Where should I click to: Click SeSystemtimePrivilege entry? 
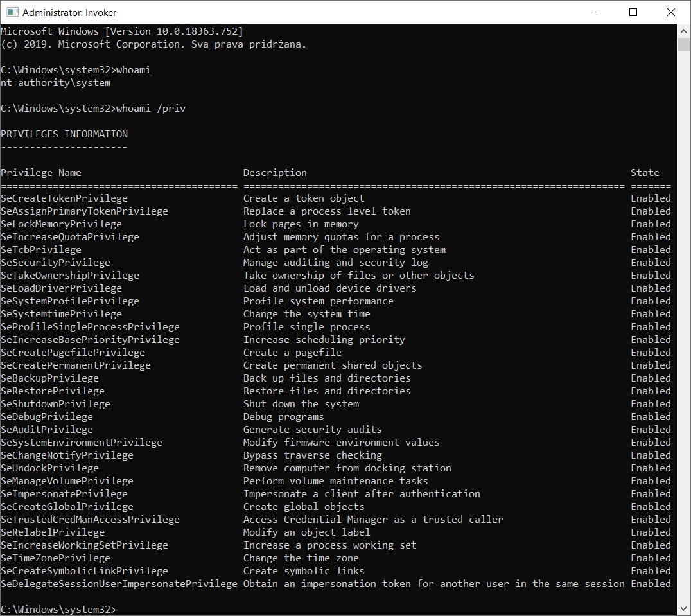coord(61,313)
